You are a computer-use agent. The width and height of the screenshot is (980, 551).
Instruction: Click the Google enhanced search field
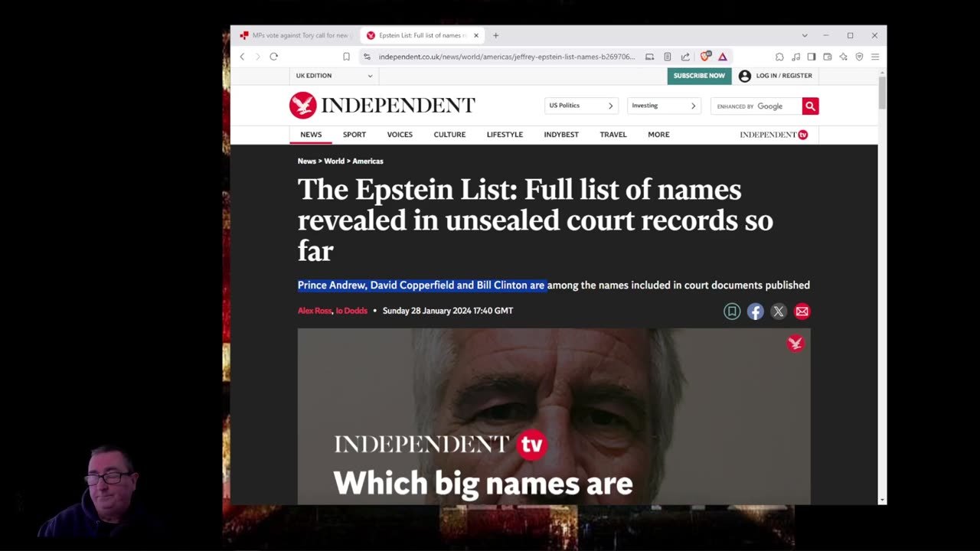pyautogui.click(x=756, y=106)
